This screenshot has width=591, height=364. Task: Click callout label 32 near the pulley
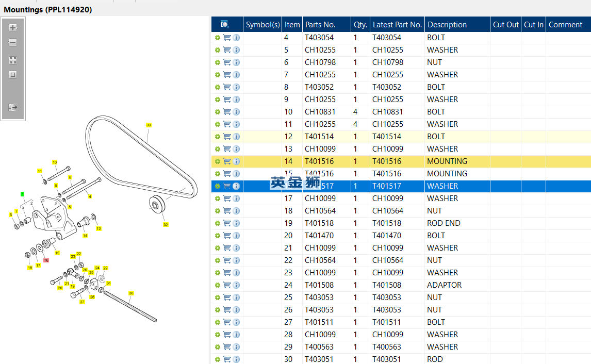click(166, 225)
